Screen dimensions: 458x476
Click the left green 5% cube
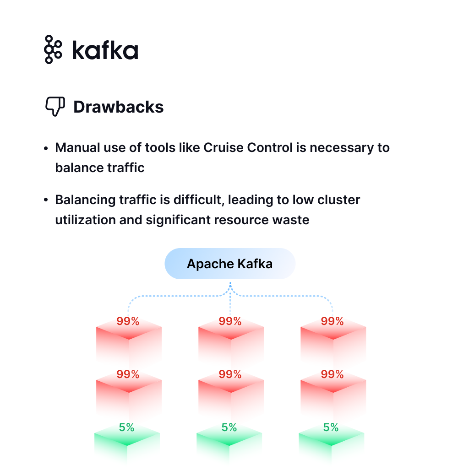127,443
